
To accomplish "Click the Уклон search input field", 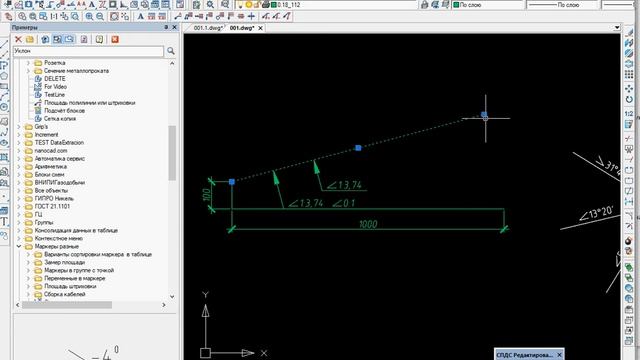I will pos(89,51).
